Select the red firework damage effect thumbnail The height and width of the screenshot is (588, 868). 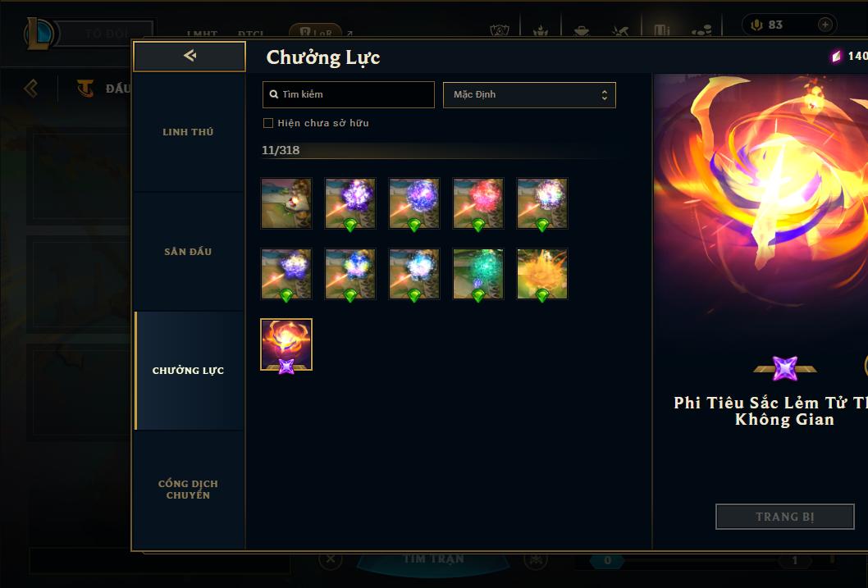(x=477, y=203)
